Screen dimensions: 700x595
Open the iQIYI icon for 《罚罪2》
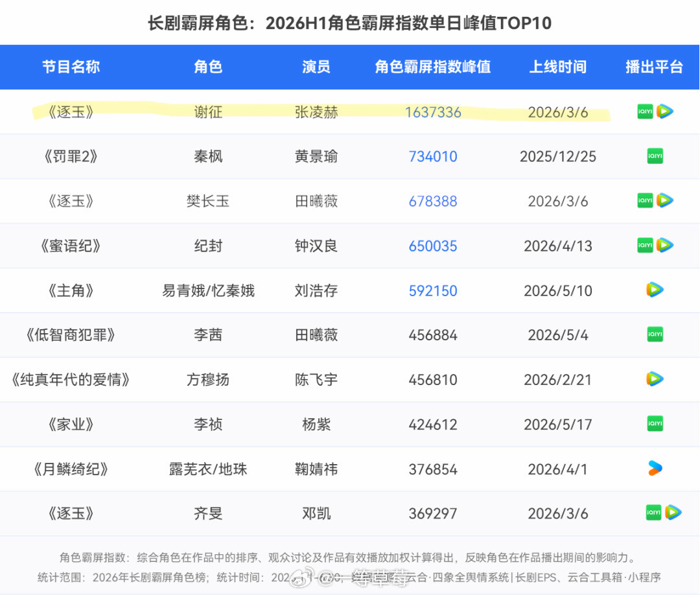pos(655,156)
